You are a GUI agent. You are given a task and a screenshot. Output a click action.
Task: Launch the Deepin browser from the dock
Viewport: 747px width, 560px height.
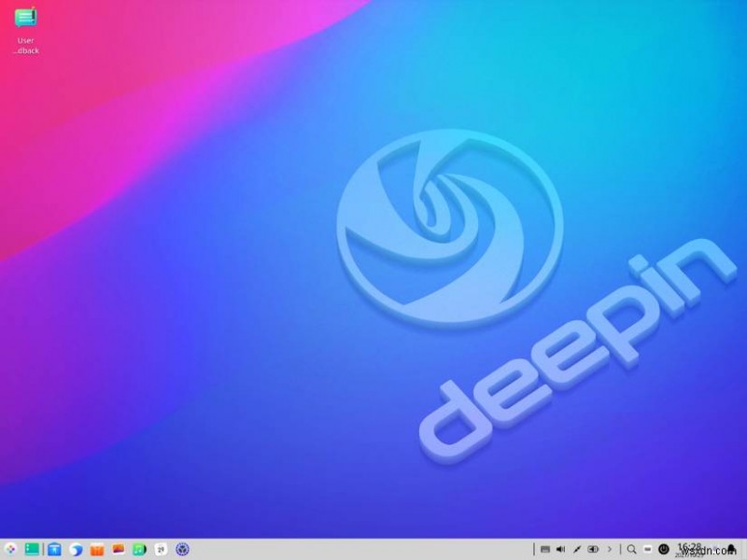pyautogui.click(x=76, y=549)
